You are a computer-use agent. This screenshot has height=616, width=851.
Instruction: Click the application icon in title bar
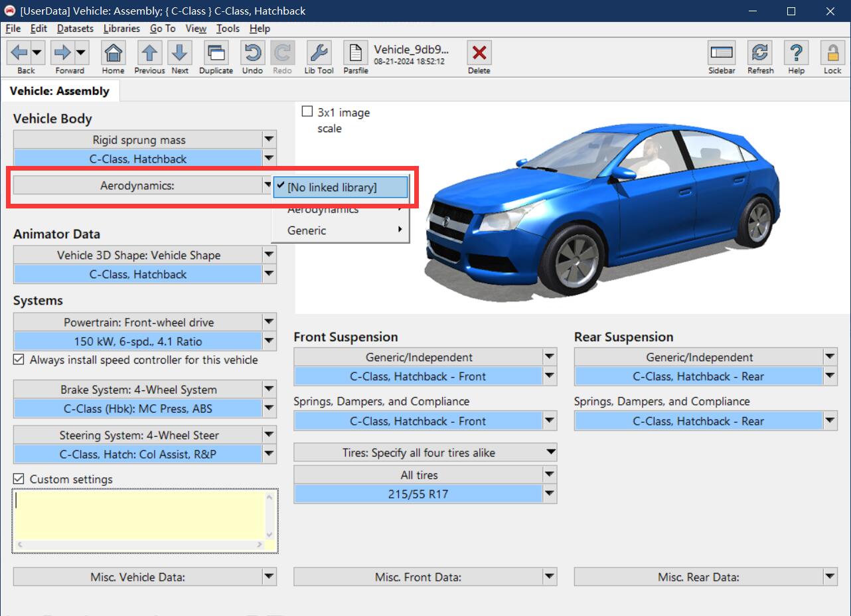10,11
